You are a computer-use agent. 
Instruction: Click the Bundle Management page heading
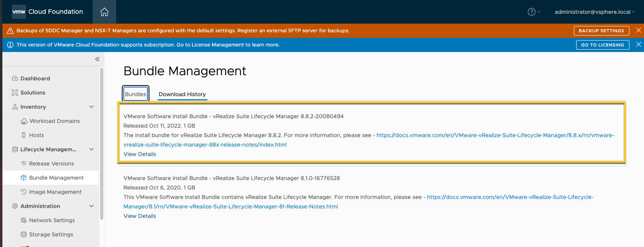click(x=184, y=71)
